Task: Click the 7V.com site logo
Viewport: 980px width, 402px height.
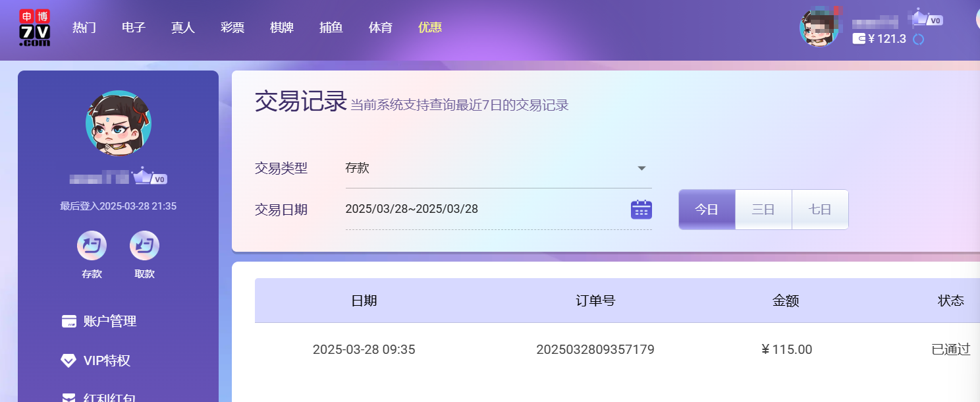Action: tap(35, 28)
